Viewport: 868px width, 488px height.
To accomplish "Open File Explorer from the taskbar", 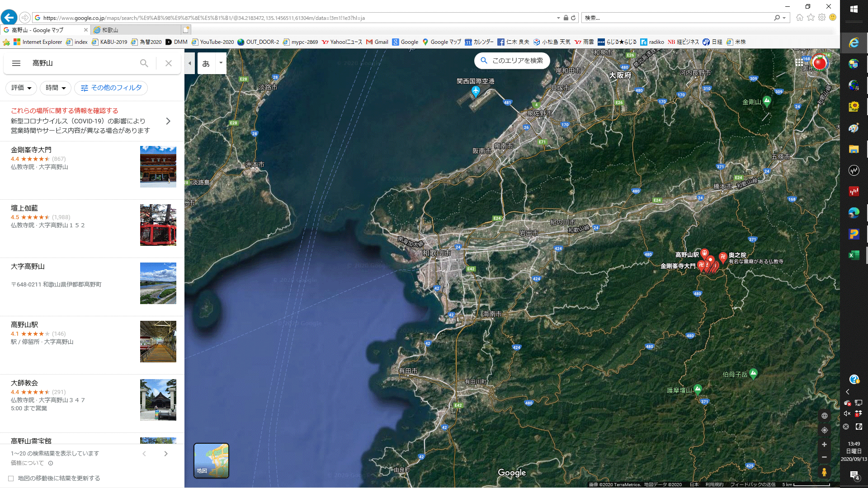I will click(x=854, y=149).
